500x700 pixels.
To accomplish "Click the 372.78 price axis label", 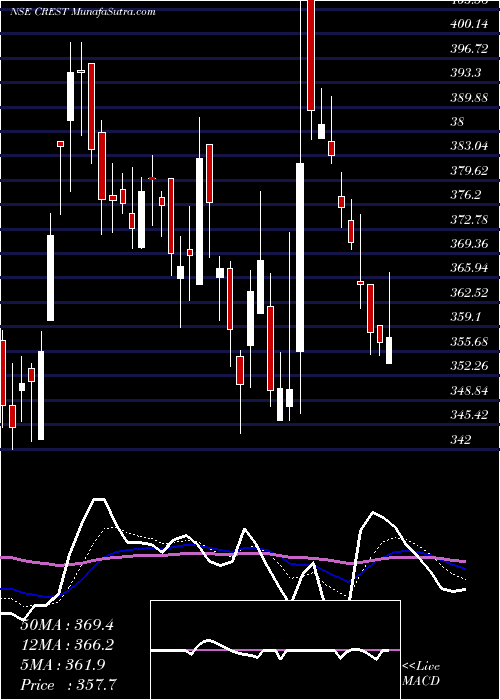I will click(x=469, y=219).
